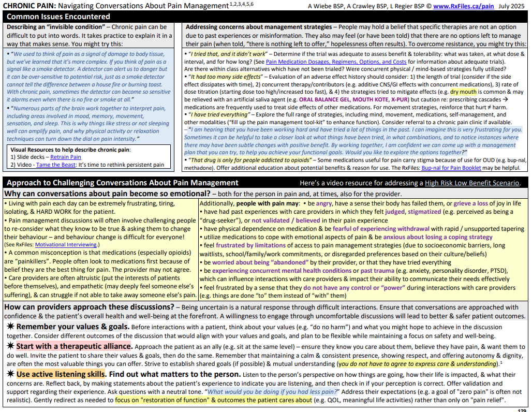This screenshot has height=412, width=532.
Task: Click the purple phrase worried about being "abandoned"
Action: click(x=260, y=262)
